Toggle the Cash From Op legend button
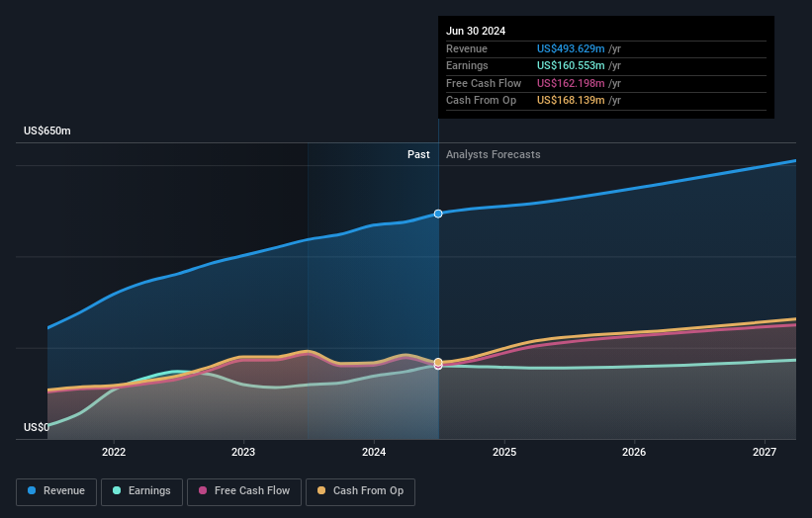The width and height of the screenshot is (812, 518). [x=360, y=491]
